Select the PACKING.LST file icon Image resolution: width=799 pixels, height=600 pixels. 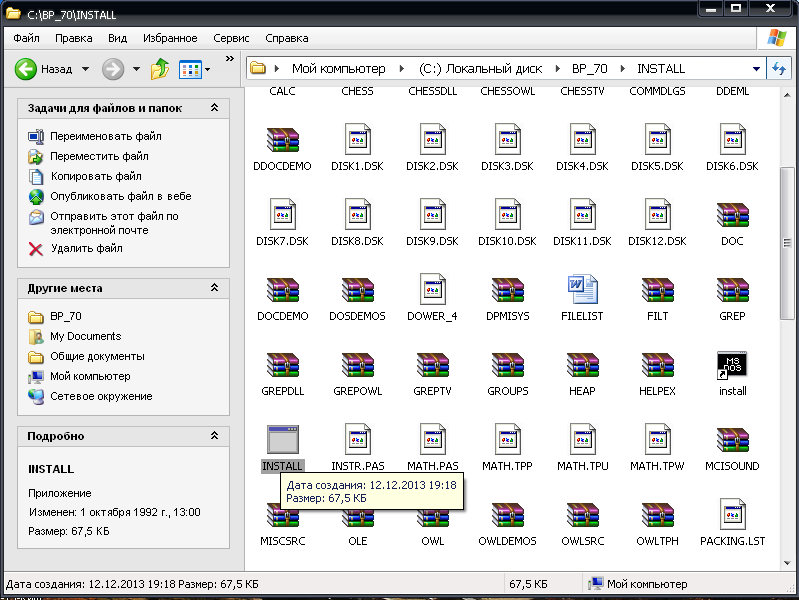[732, 514]
